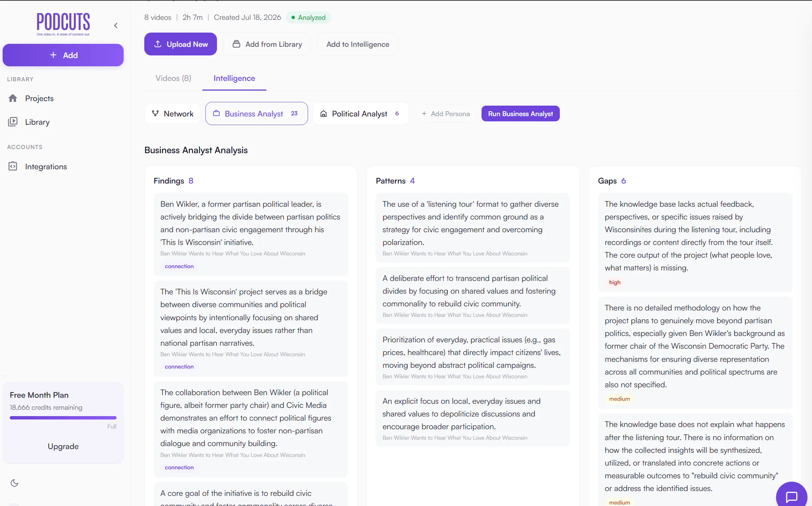Open Projects via its home icon
The height and width of the screenshot is (506, 812).
pyautogui.click(x=13, y=98)
